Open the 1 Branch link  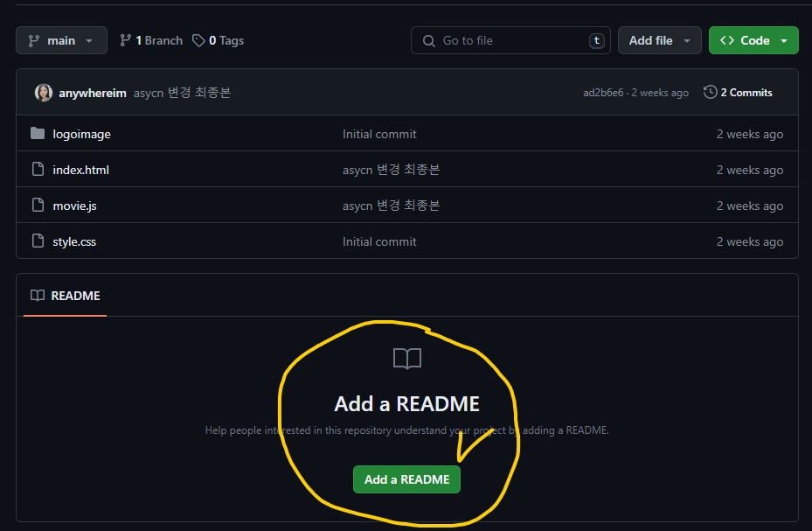(x=151, y=40)
